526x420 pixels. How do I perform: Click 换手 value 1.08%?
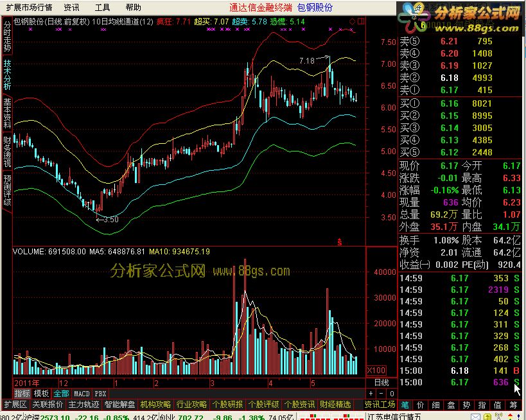tap(446, 241)
